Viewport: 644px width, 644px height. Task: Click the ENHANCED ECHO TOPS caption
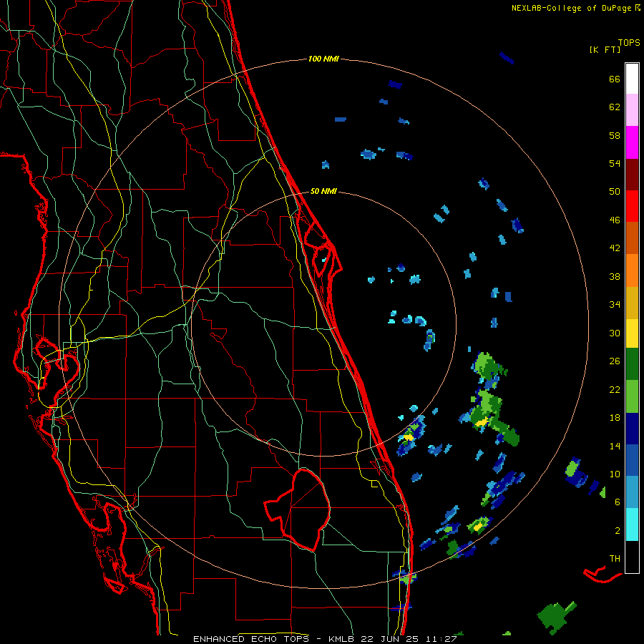tap(251, 639)
